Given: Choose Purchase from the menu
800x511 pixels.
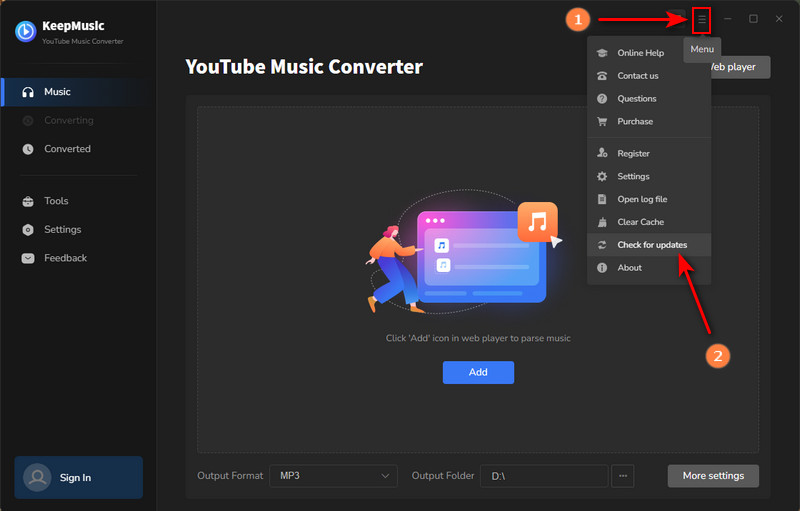Looking at the screenshot, I should (x=648, y=121).
